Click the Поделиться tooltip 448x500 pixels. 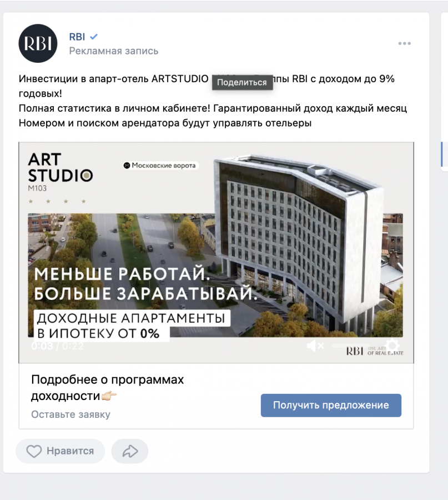coord(242,82)
